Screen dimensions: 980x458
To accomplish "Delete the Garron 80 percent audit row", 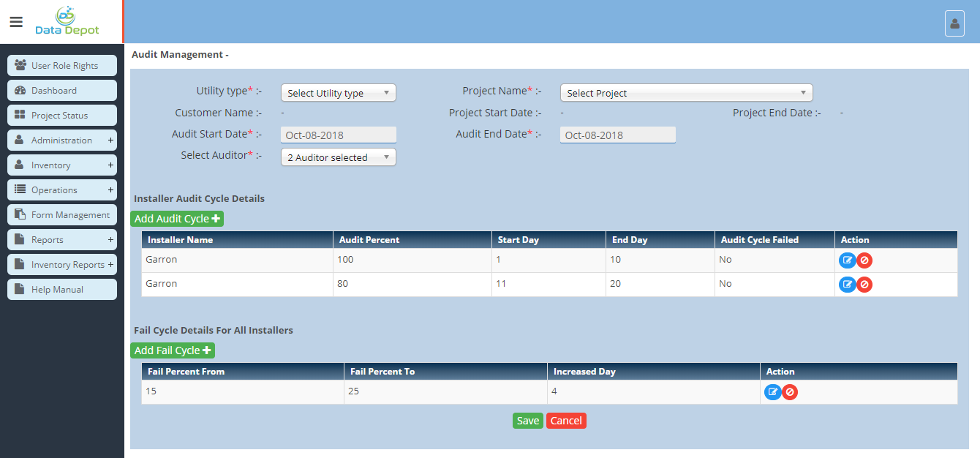I will 864,285.
